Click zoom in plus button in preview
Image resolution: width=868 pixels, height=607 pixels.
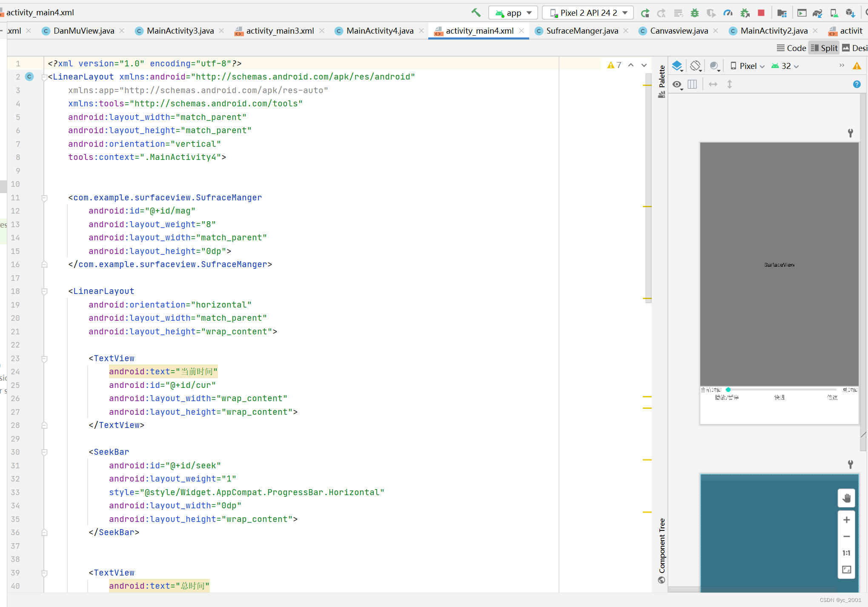click(846, 520)
